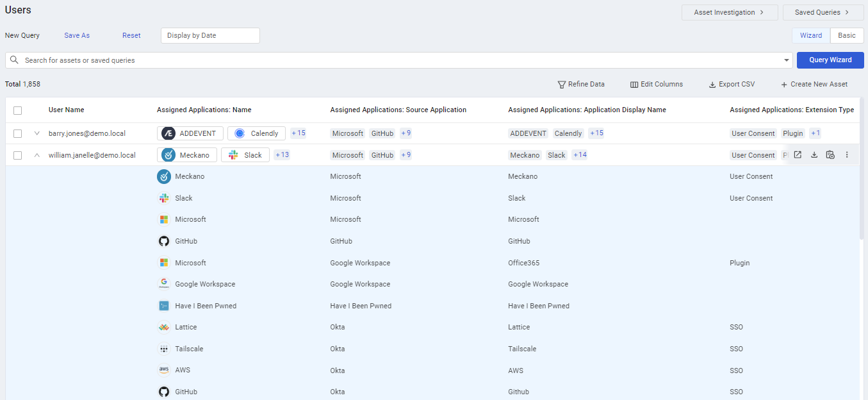Image resolution: width=868 pixels, height=400 pixels.
Task: Click Office365 display name cell
Action: coord(523,263)
